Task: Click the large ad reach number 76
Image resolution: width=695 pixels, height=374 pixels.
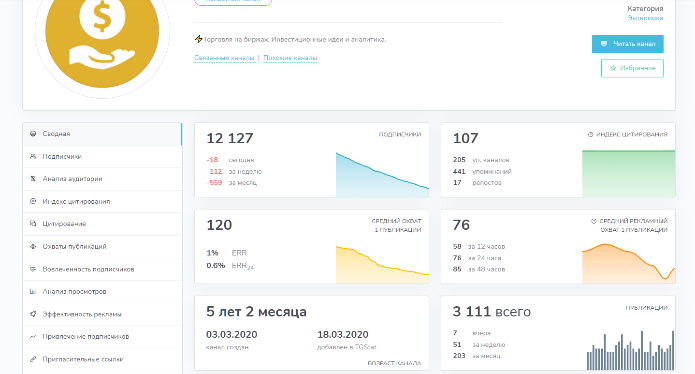Action: point(461,225)
